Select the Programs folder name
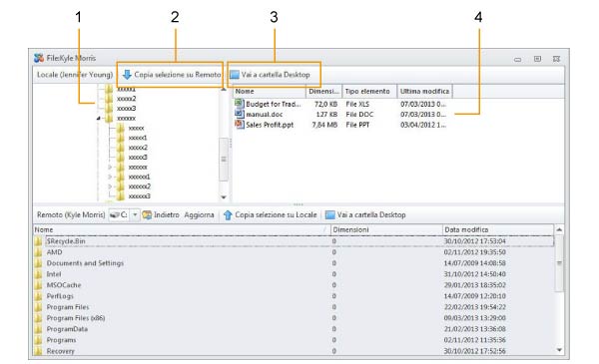This screenshot has width=599, height=364. (x=61, y=340)
